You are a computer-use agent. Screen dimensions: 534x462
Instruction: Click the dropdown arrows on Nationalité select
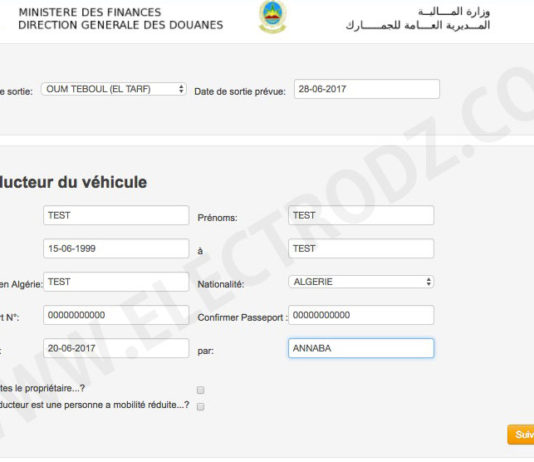point(428,282)
